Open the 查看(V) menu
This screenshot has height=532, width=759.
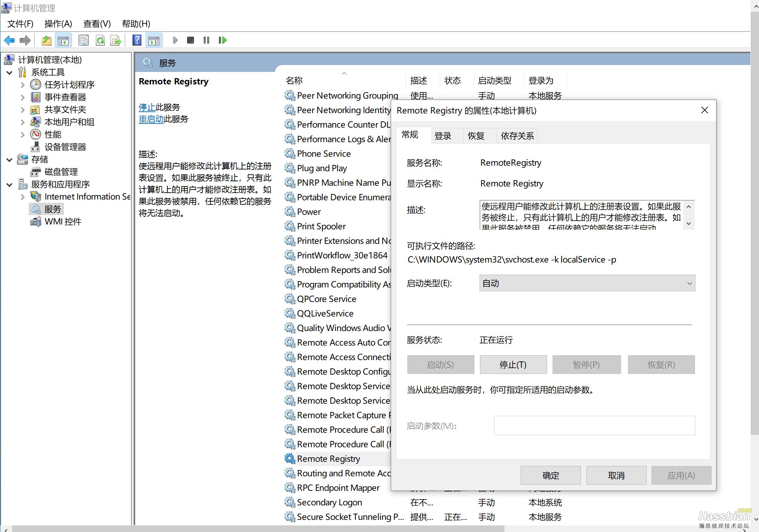(97, 24)
